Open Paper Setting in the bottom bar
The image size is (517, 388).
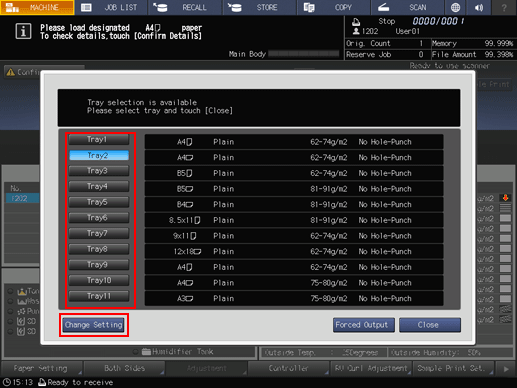pos(42,368)
